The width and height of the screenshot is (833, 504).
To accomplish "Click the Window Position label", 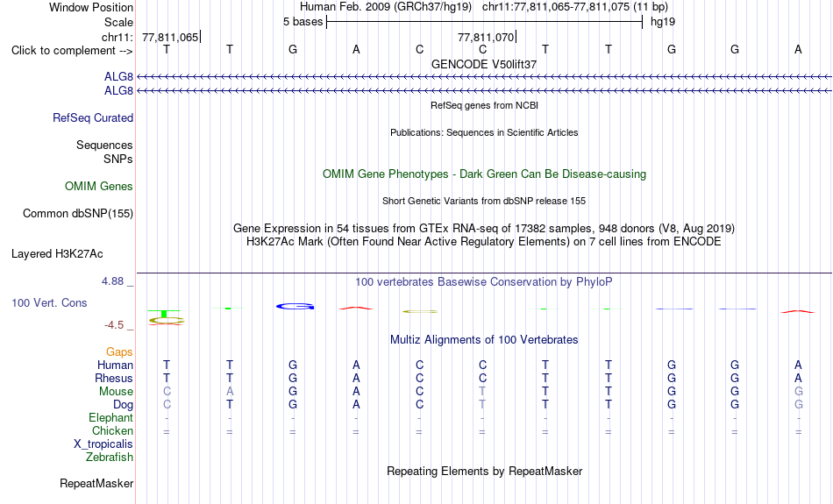I will coord(91,7).
